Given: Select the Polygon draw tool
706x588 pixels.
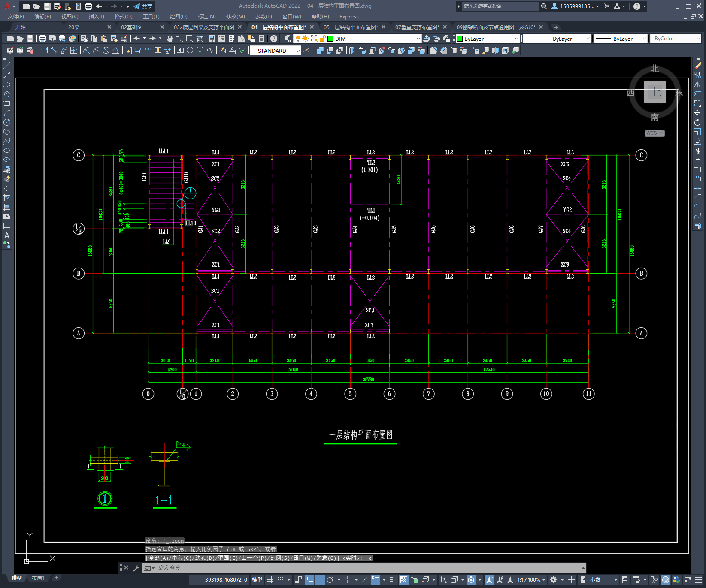Looking at the screenshot, I should click(7, 94).
